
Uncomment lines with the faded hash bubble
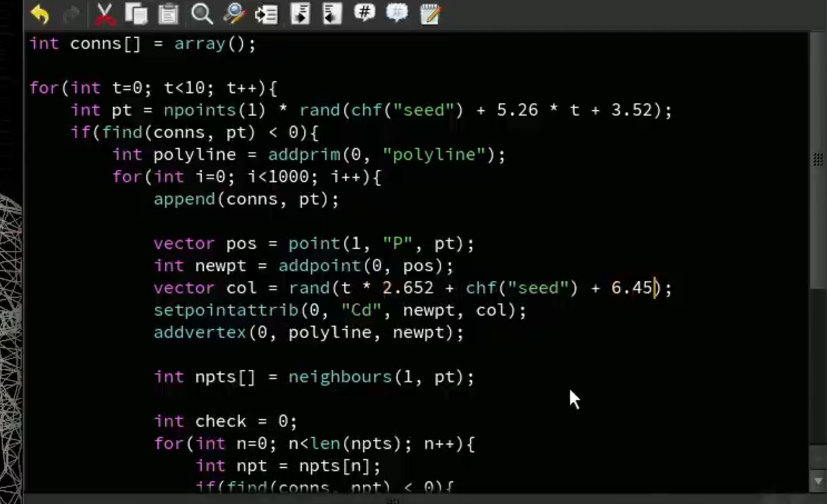click(x=397, y=12)
